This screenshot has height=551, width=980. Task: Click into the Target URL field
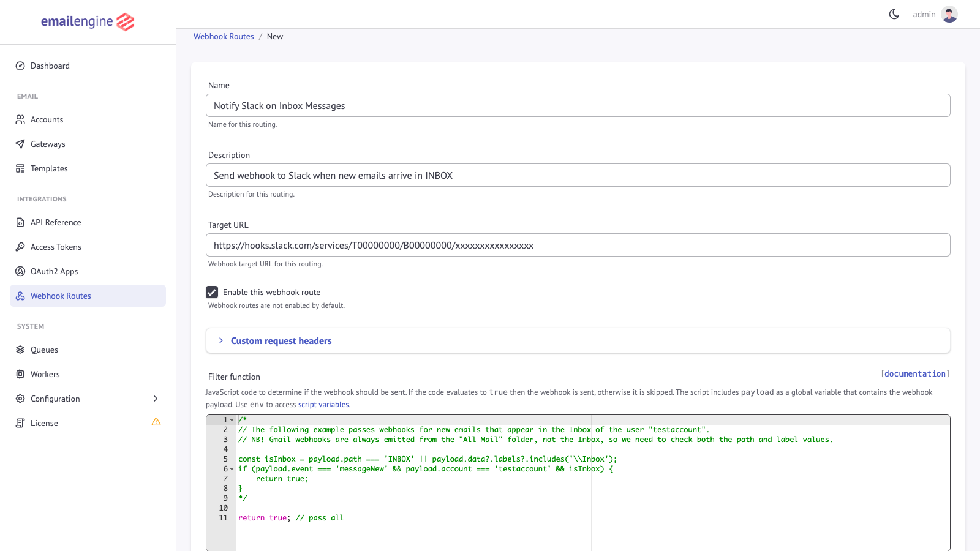[x=578, y=245]
